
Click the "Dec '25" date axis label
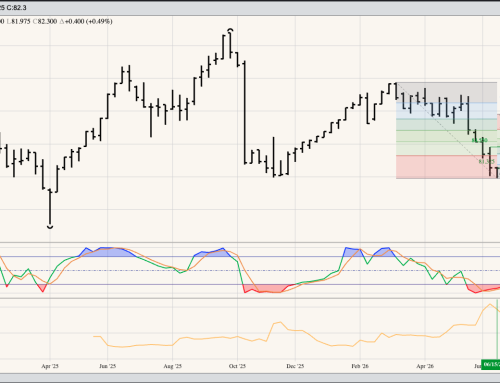click(x=295, y=366)
